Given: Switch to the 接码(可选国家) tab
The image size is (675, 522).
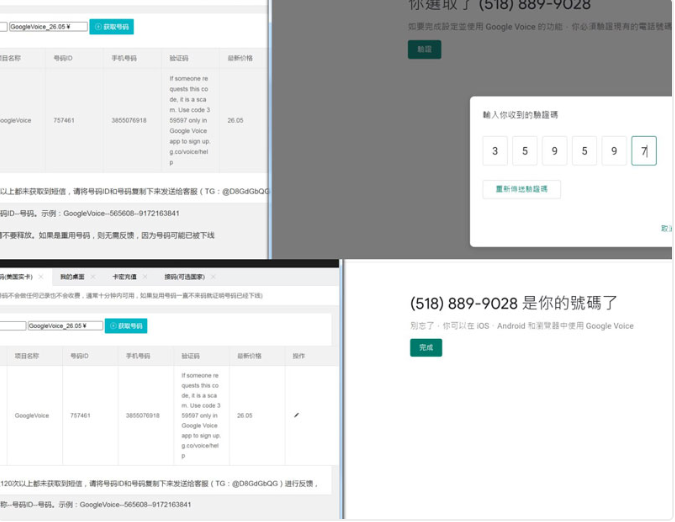Looking at the screenshot, I should tap(184, 277).
